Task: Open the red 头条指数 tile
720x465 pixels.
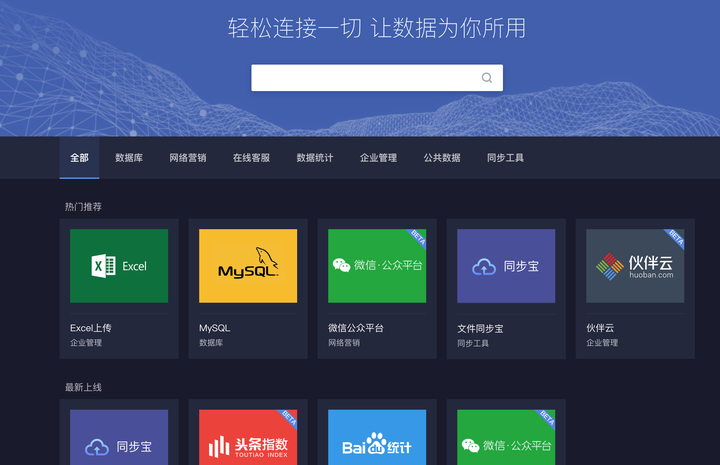Action: point(248,437)
